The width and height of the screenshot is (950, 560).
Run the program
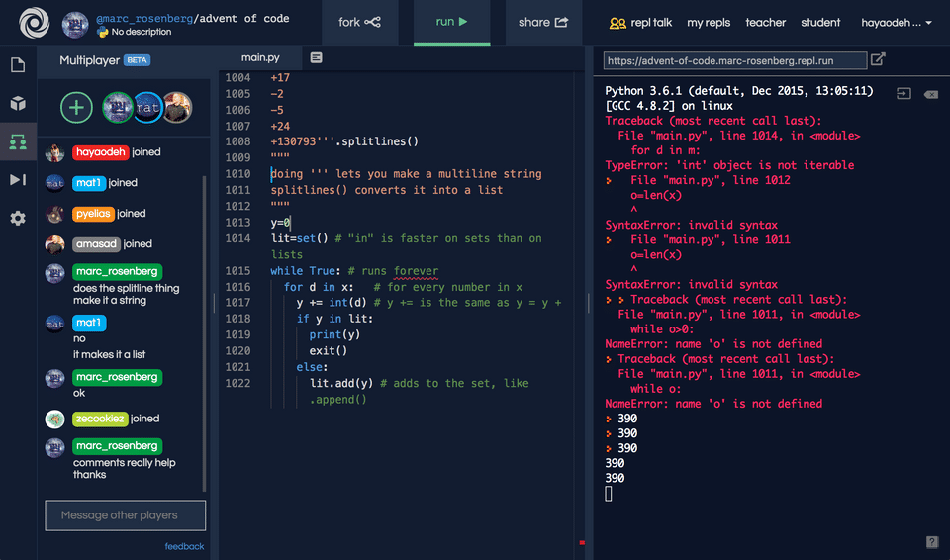[451, 23]
